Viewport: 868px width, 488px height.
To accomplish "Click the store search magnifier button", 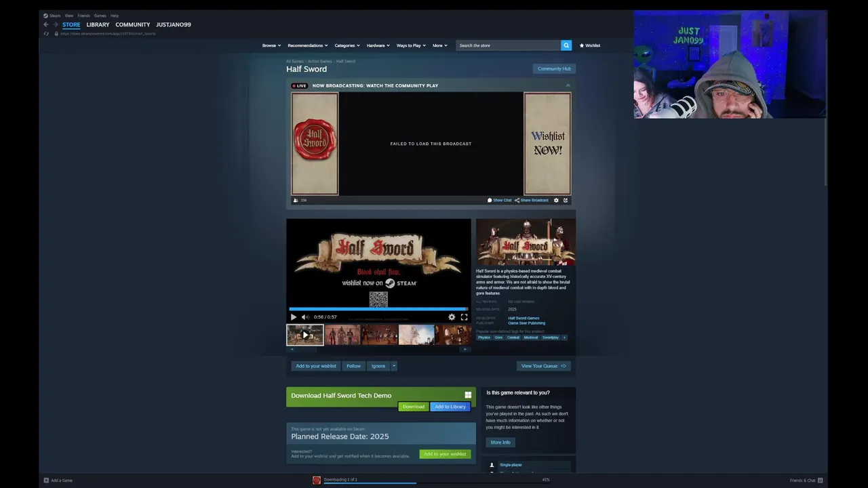I will 566,45.
